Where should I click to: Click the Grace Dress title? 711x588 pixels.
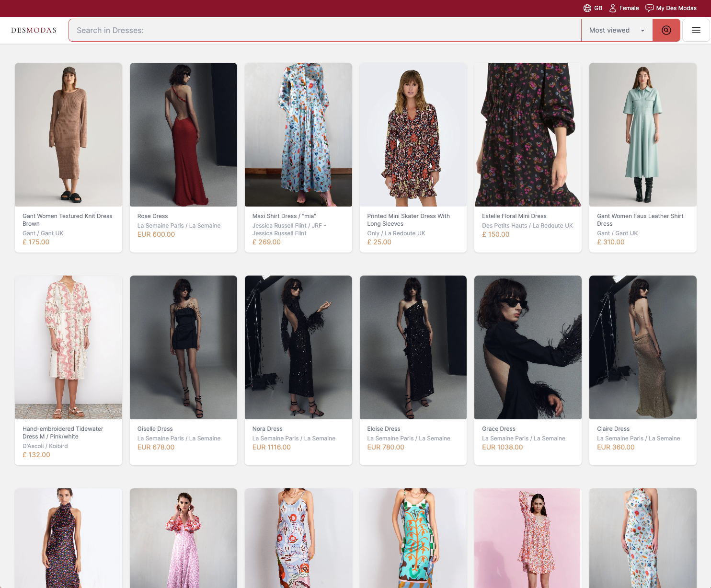pyautogui.click(x=499, y=429)
